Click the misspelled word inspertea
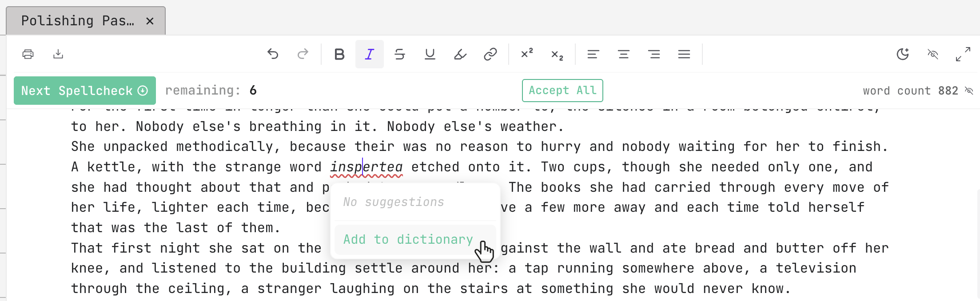 pos(366,167)
